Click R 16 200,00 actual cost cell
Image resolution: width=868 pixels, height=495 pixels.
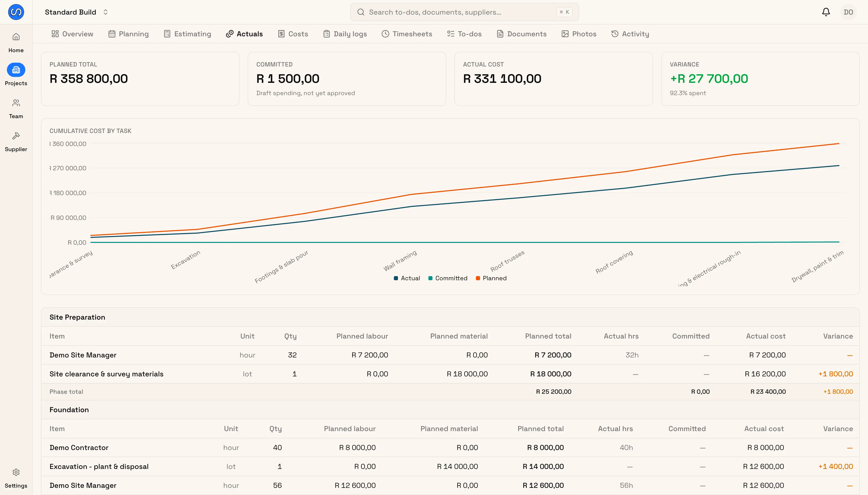[x=765, y=374]
